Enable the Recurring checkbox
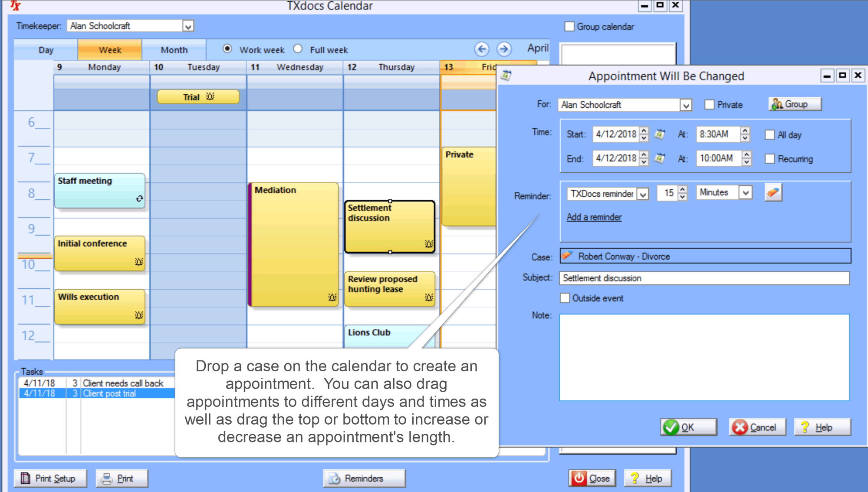Image resolution: width=868 pixels, height=492 pixels. tap(770, 159)
